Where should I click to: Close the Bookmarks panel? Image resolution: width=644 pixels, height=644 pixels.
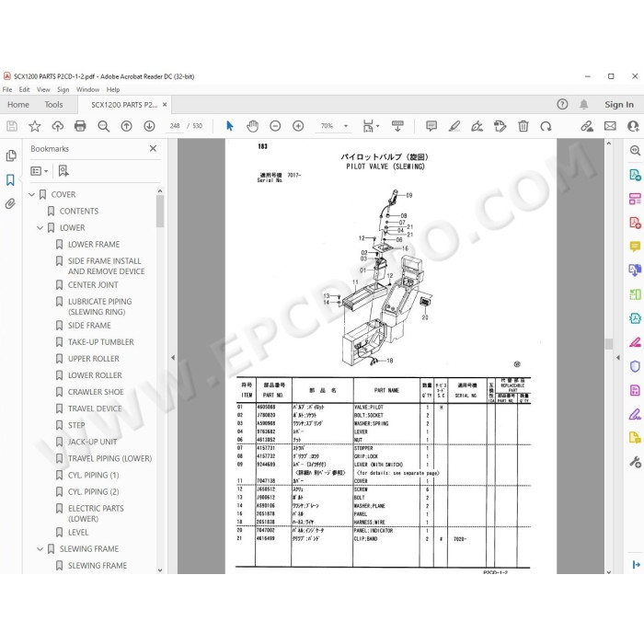(x=154, y=149)
